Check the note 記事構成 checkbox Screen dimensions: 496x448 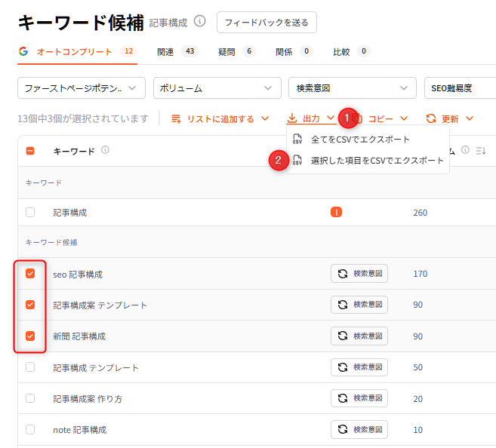pyautogui.click(x=30, y=429)
